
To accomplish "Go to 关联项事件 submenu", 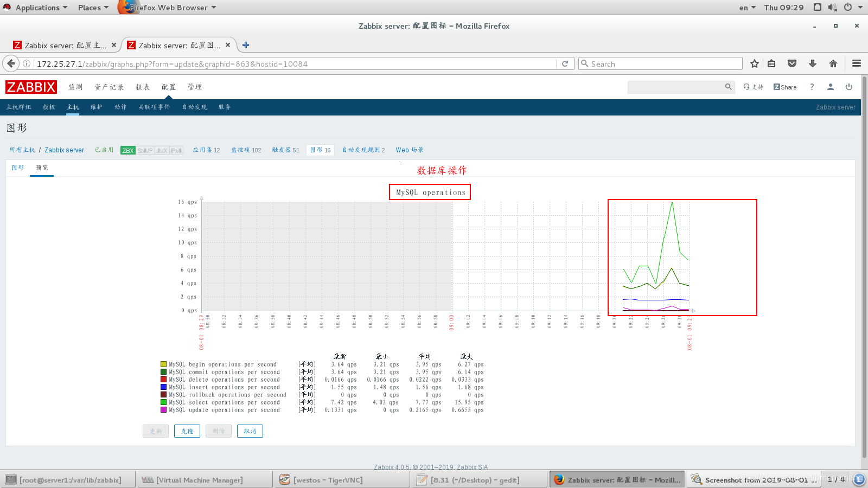I will tap(154, 107).
